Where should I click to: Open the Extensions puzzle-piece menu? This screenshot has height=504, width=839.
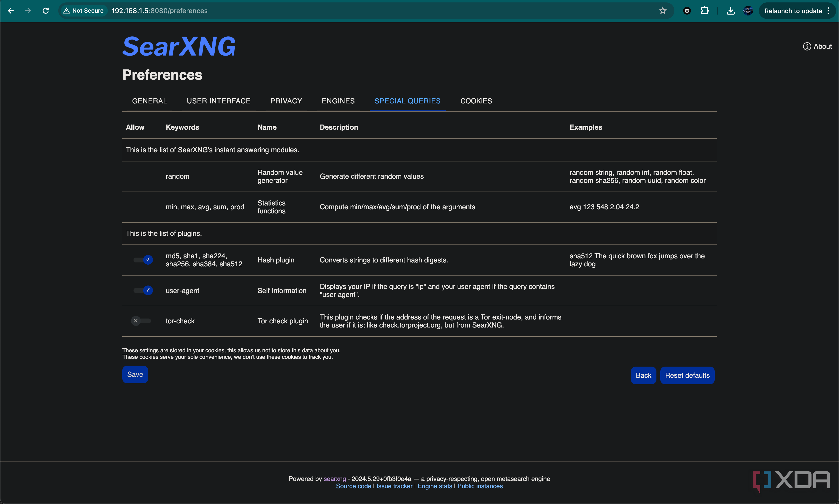coord(705,11)
